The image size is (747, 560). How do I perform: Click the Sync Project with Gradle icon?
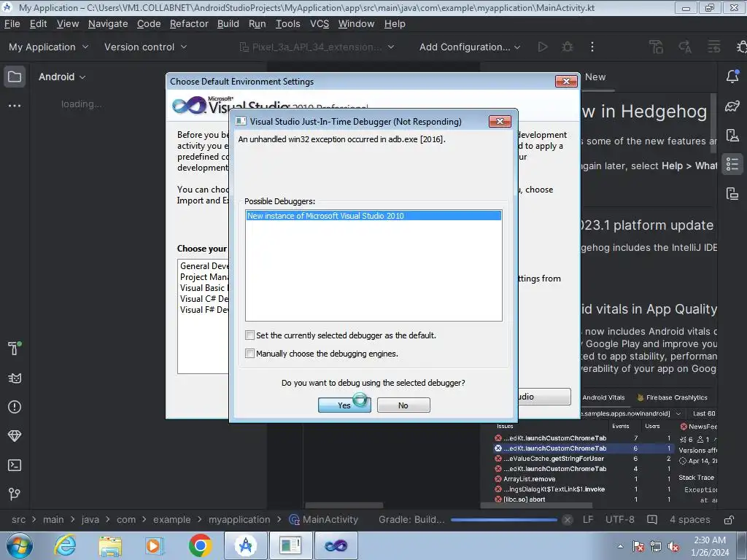click(x=656, y=47)
